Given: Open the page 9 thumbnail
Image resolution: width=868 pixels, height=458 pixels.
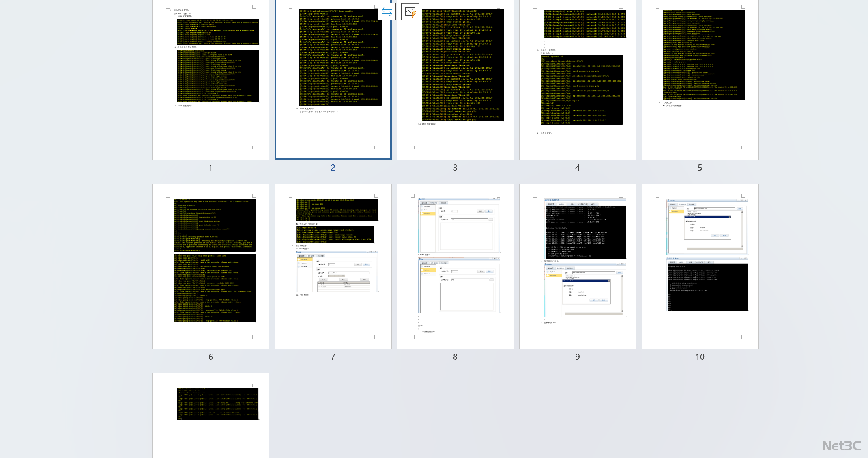Looking at the screenshot, I should 578,266.
